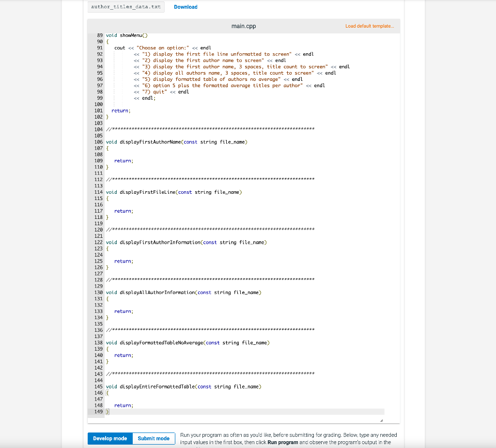Open Load default template option
Image resolution: width=496 pixels, height=448 pixels.
[370, 26]
